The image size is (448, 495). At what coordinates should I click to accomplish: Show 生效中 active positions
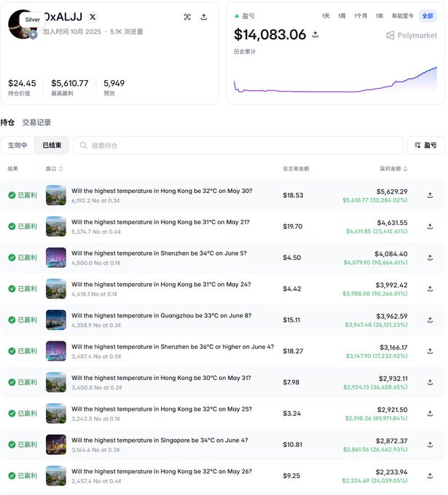click(17, 145)
